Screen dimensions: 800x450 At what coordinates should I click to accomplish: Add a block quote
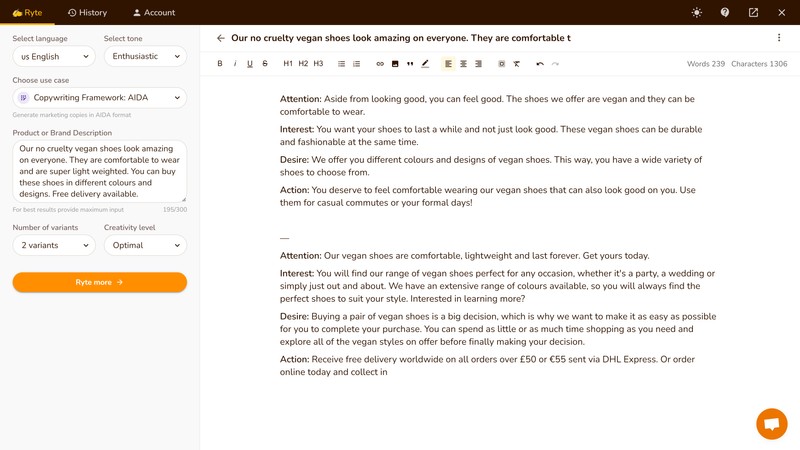(410, 64)
